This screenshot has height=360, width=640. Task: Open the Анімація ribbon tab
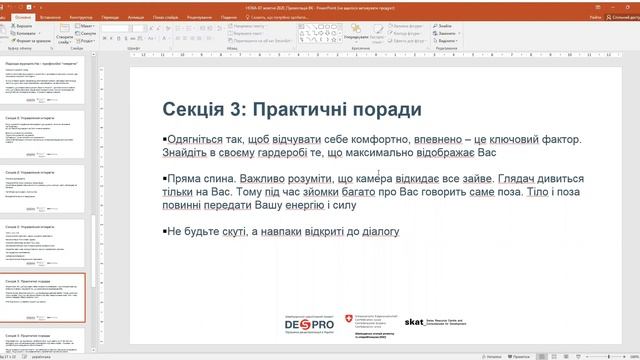pyautogui.click(x=136, y=17)
